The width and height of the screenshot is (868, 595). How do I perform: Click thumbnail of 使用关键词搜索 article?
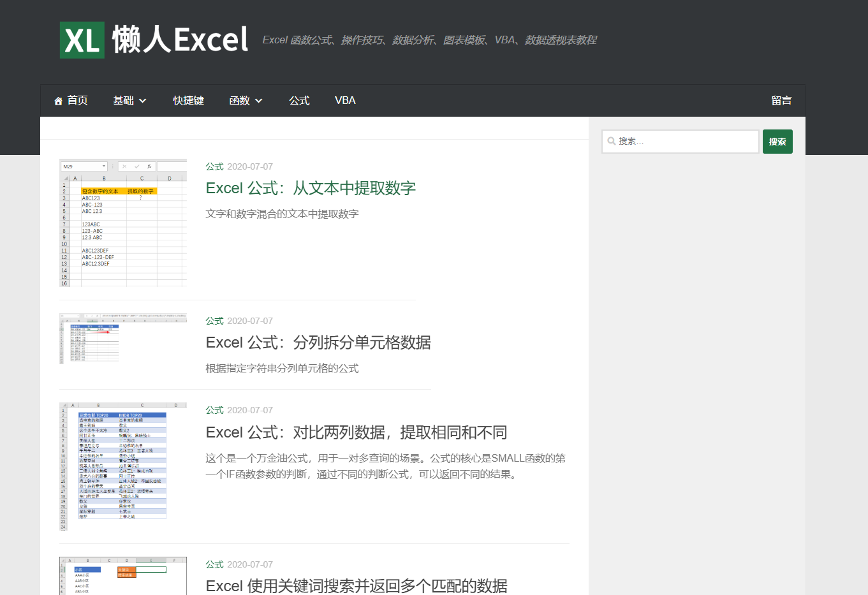pyautogui.click(x=123, y=576)
